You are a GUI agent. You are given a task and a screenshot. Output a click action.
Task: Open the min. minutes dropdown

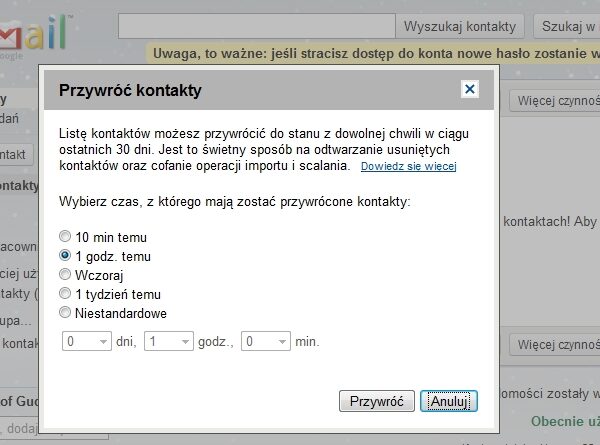266,341
